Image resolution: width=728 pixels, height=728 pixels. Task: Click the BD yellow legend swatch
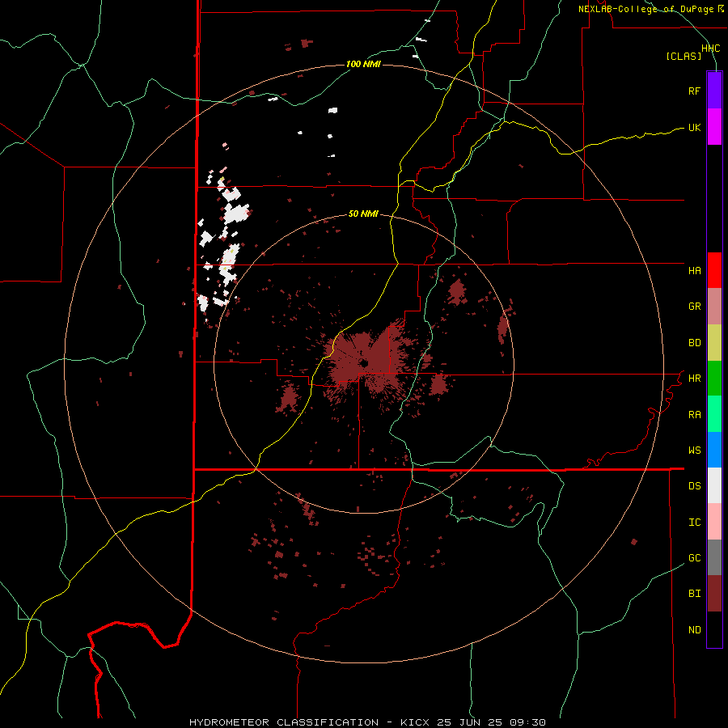[714, 343]
